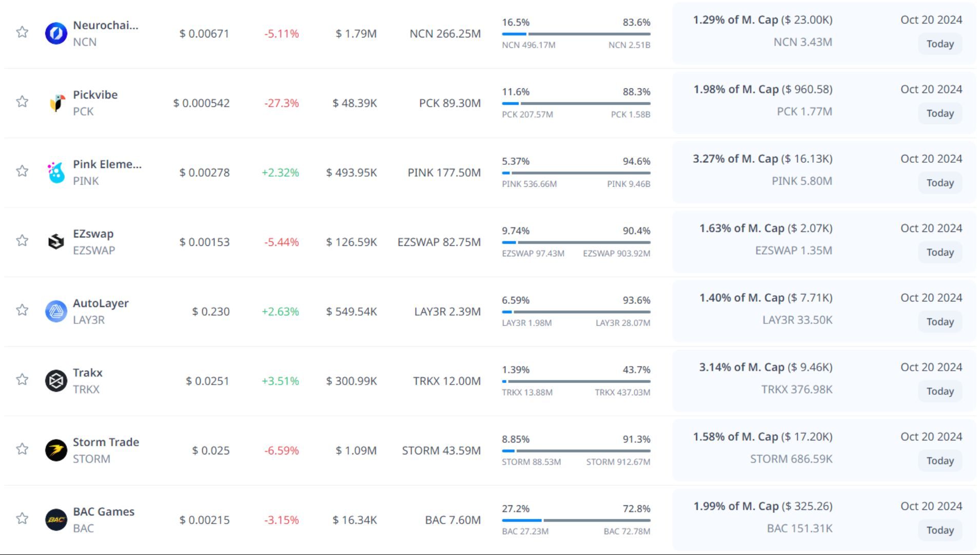Click the Today badge in Pink Elements row
Screen dimensions: 980x555
[939, 183]
